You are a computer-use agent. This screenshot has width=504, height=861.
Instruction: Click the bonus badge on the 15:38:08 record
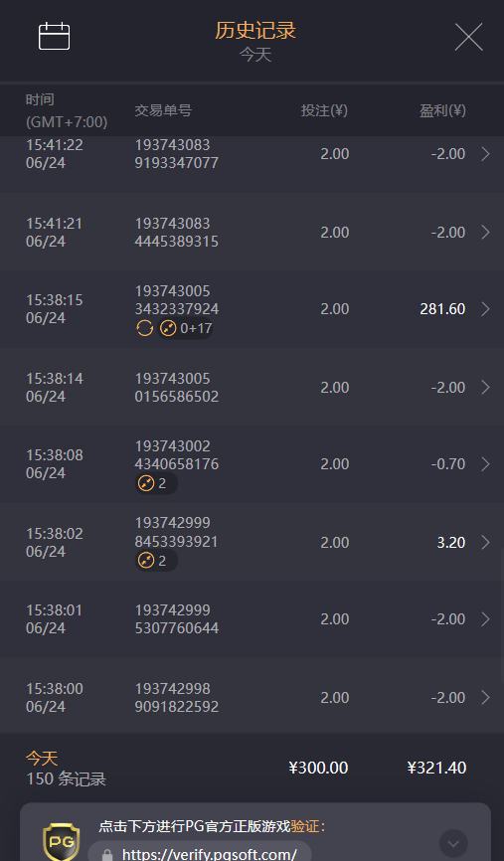pyautogui.click(x=156, y=484)
